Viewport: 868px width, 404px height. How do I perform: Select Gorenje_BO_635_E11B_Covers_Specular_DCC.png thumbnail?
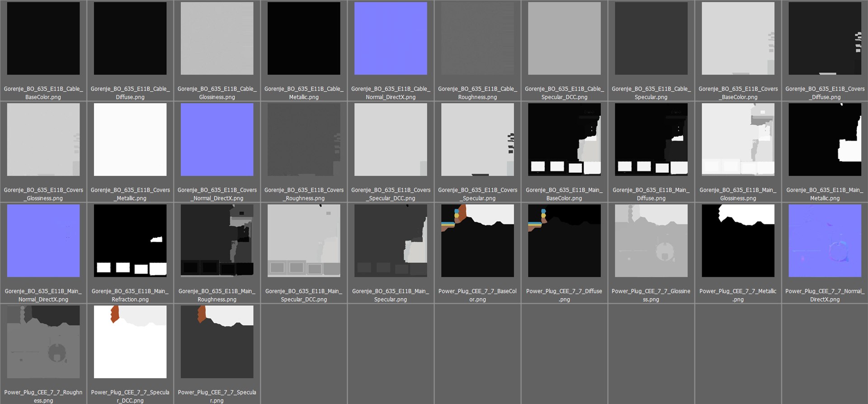pyautogui.click(x=391, y=139)
